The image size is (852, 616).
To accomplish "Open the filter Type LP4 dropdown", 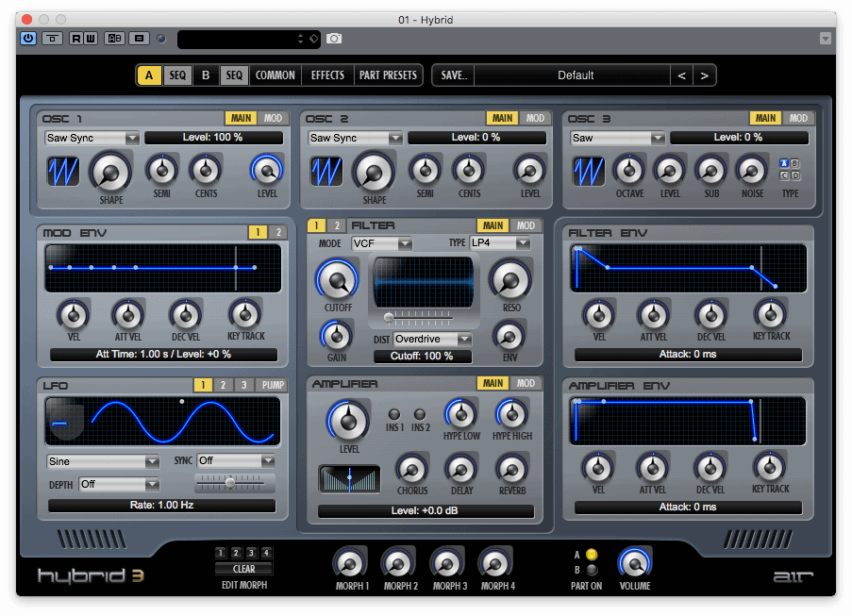I will pos(500,242).
